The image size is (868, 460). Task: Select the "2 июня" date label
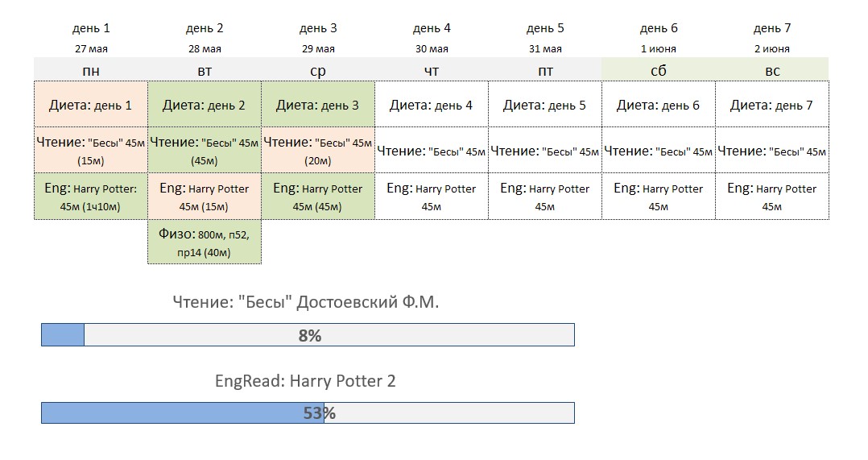pyautogui.click(x=771, y=48)
